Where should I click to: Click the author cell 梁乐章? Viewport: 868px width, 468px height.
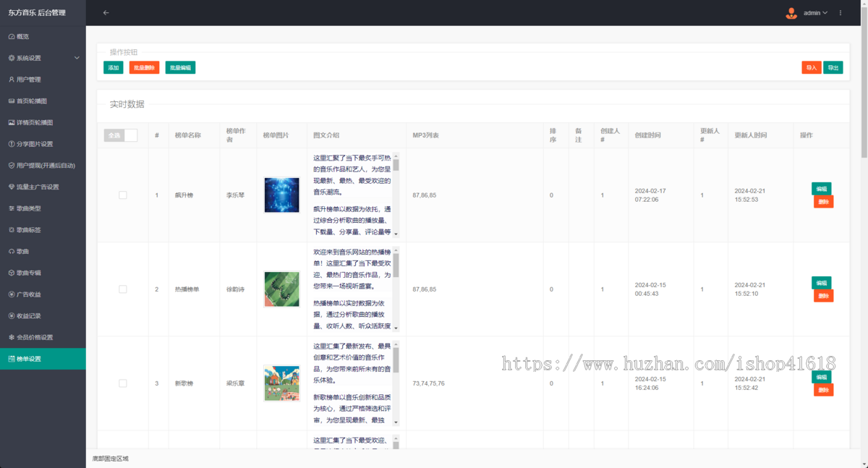pos(235,383)
